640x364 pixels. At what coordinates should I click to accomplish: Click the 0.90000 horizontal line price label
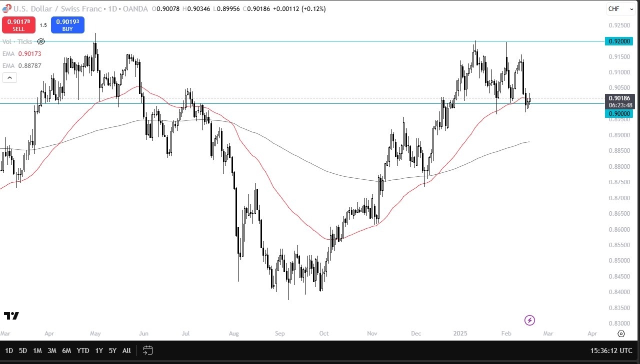click(619, 114)
